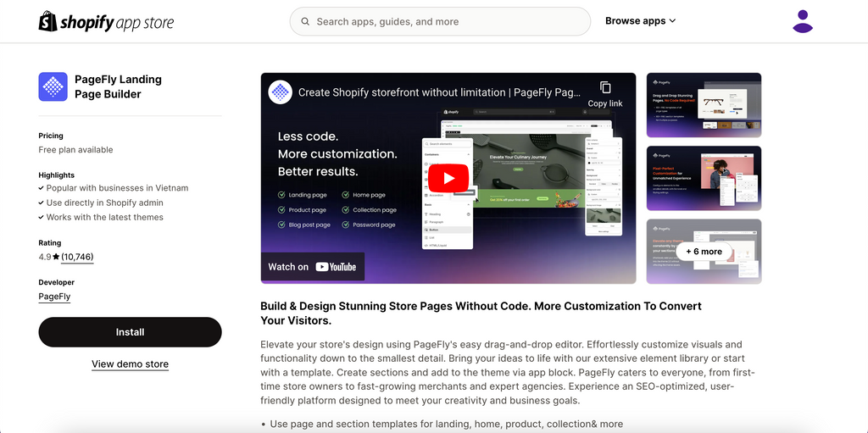Click the PageFly app icon in sidebar

pyautogui.click(x=53, y=86)
